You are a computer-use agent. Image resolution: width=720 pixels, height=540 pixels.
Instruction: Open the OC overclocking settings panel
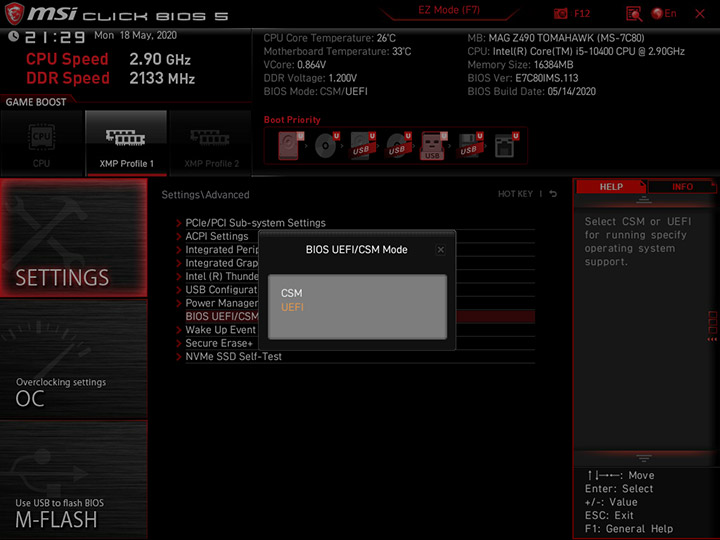(73, 360)
